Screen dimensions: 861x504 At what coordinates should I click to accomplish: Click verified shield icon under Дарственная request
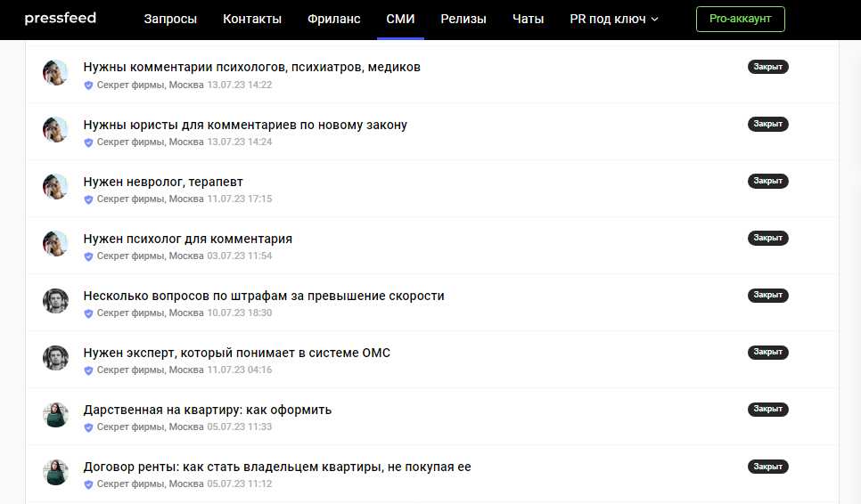click(88, 427)
